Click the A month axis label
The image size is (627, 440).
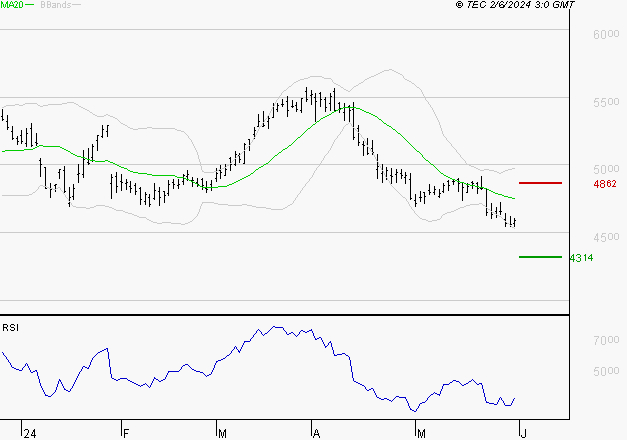(317, 434)
